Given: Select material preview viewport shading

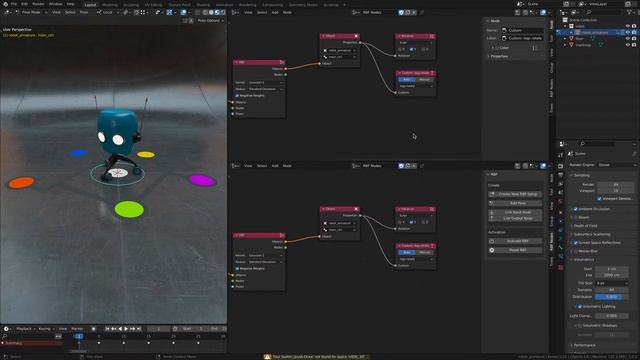Looking at the screenshot, I should click(x=217, y=12).
